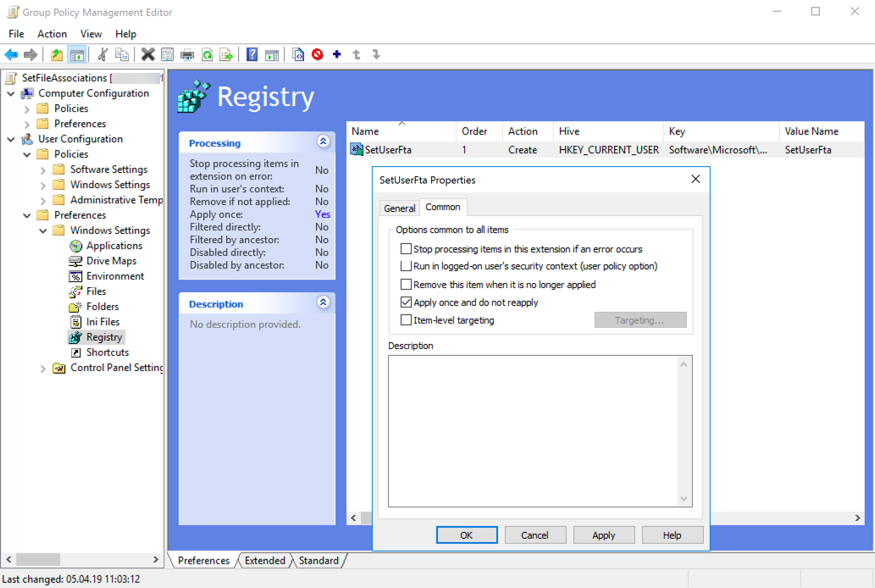
Task: Click the Apply button
Action: pyautogui.click(x=604, y=535)
